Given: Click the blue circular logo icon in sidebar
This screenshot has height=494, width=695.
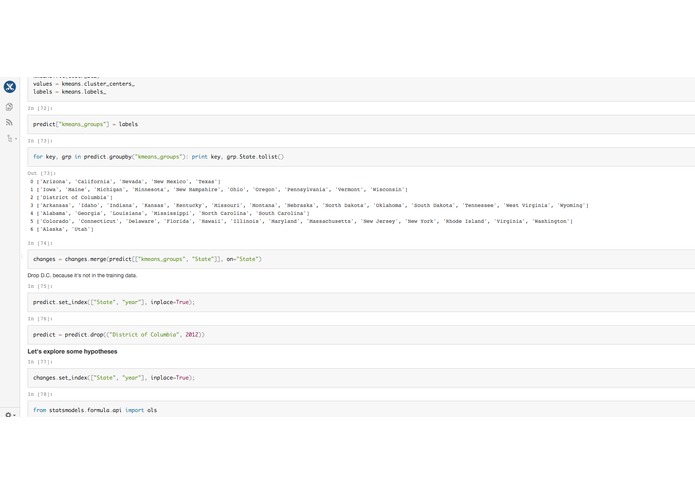Looking at the screenshot, I should point(10,86).
